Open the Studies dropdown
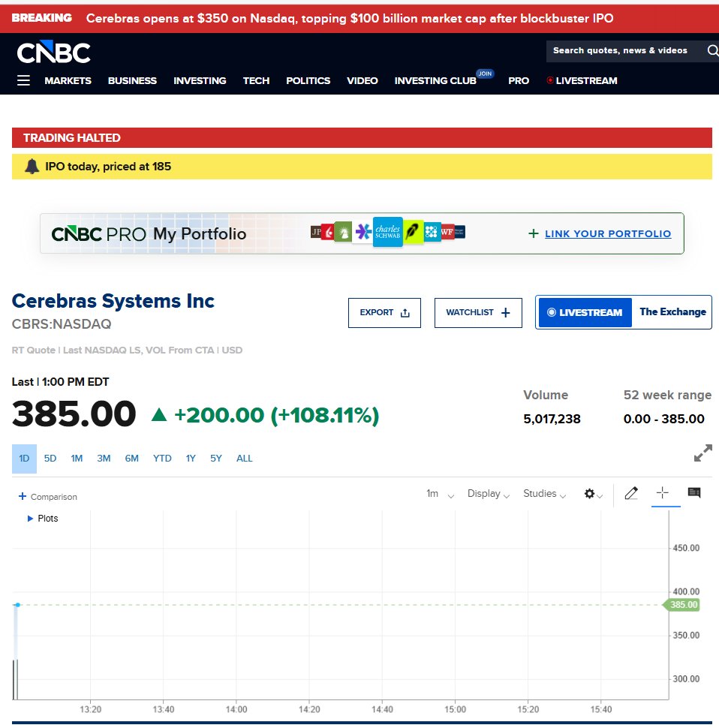This screenshot has width=719, height=728. point(544,494)
